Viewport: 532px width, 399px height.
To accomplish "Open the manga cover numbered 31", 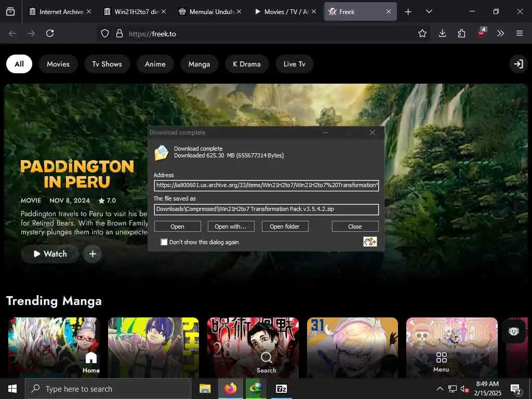I will pos(353,348).
